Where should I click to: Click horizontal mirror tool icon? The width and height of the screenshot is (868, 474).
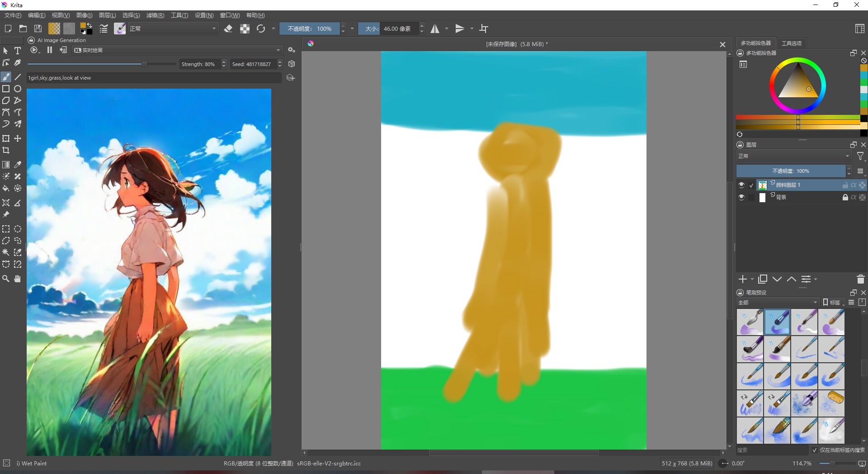(x=435, y=28)
